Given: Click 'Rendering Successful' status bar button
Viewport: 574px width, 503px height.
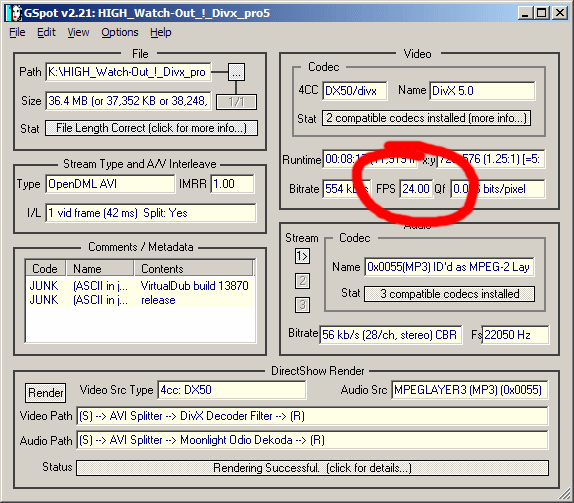Looking at the screenshot, I should tap(312, 468).
